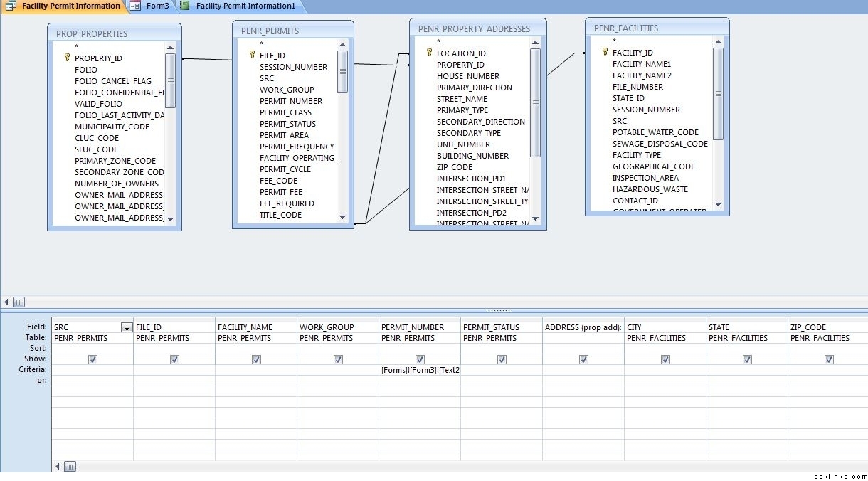The image size is (868, 481).
Task: Click the key icon beside PROPERTY_ID
Action: click(67, 58)
